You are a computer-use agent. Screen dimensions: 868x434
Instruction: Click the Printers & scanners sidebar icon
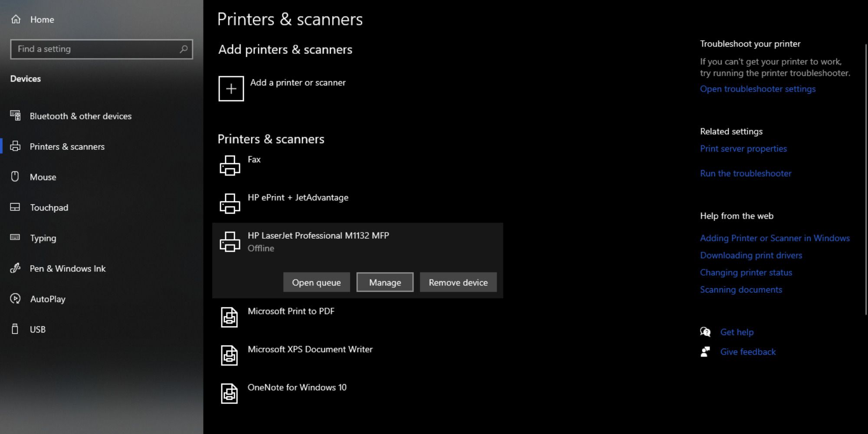(x=15, y=146)
